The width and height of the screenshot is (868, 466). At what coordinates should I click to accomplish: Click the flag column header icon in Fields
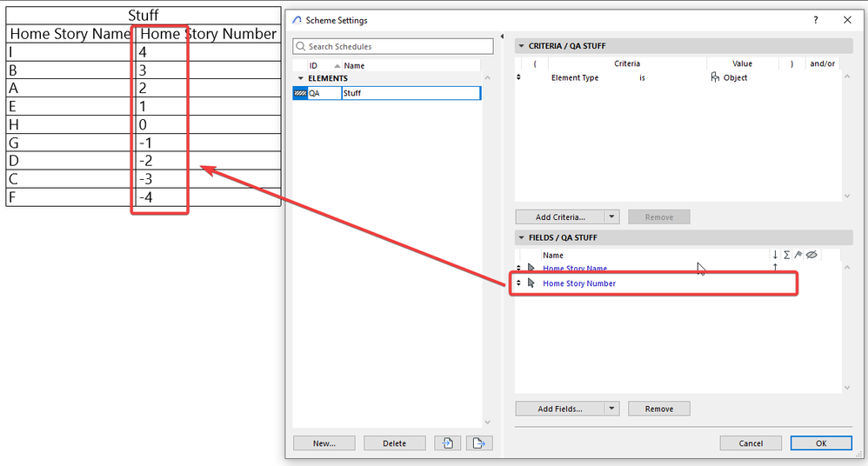tap(798, 255)
